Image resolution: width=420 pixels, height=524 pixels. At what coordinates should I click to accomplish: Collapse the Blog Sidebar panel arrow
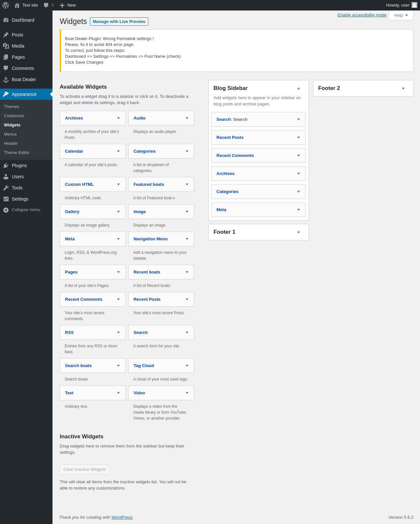[299, 88]
